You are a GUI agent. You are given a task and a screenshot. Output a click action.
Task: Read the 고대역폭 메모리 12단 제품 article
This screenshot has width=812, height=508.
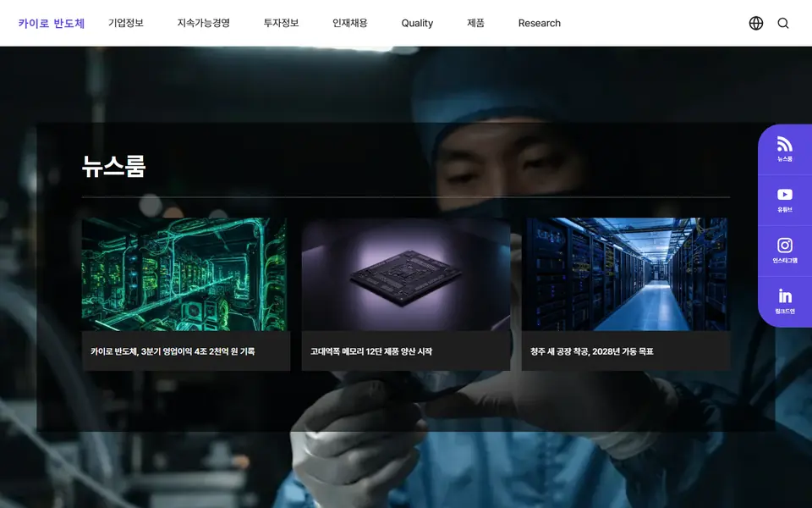[371, 351]
